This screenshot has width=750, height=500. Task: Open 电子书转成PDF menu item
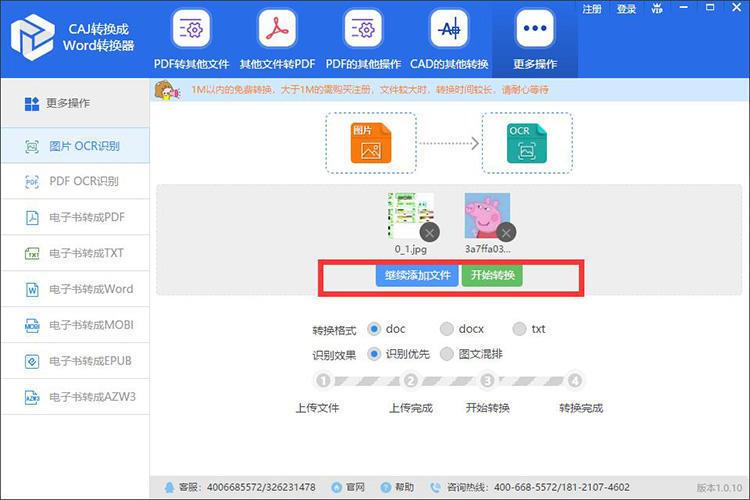75,217
